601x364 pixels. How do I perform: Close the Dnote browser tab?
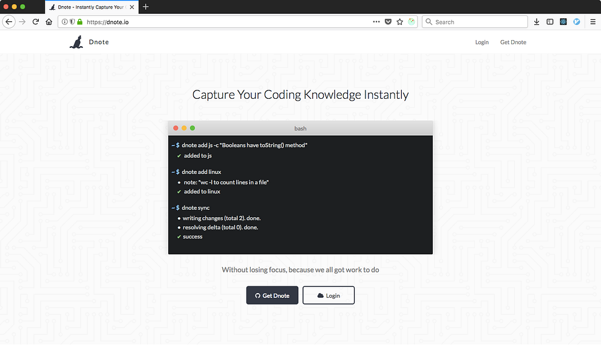click(x=132, y=7)
